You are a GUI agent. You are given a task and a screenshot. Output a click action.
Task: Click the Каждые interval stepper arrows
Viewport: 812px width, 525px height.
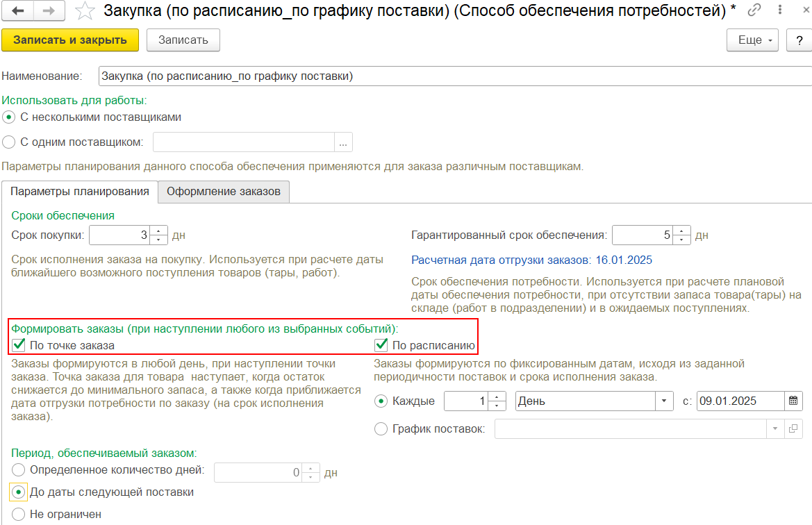click(x=497, y=401)
